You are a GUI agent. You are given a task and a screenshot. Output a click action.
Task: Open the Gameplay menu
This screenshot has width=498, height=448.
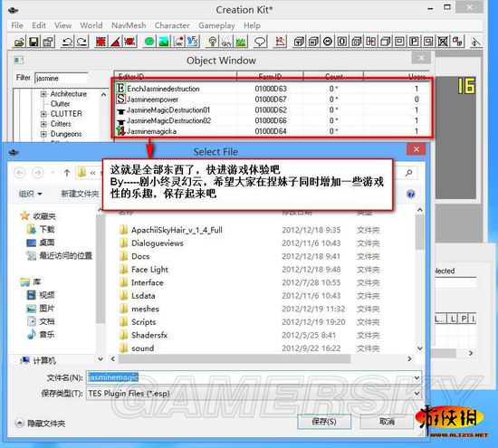click(x=216, y=25)
